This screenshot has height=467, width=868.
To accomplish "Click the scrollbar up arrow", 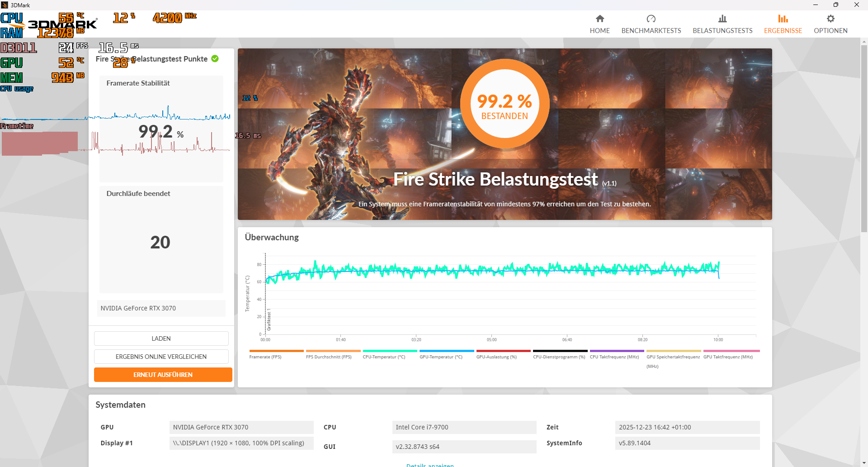I will [x=864, y=42].
